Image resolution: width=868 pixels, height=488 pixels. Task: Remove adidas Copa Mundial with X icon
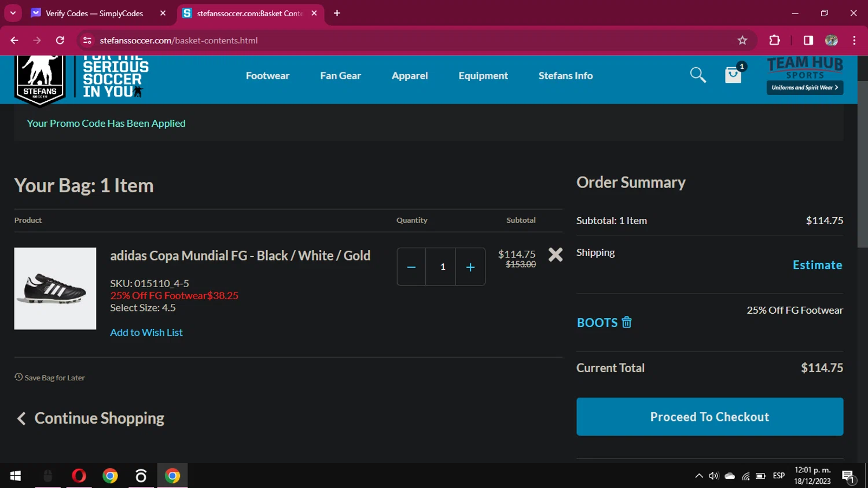pyautogui.click(x=556, y=255)
